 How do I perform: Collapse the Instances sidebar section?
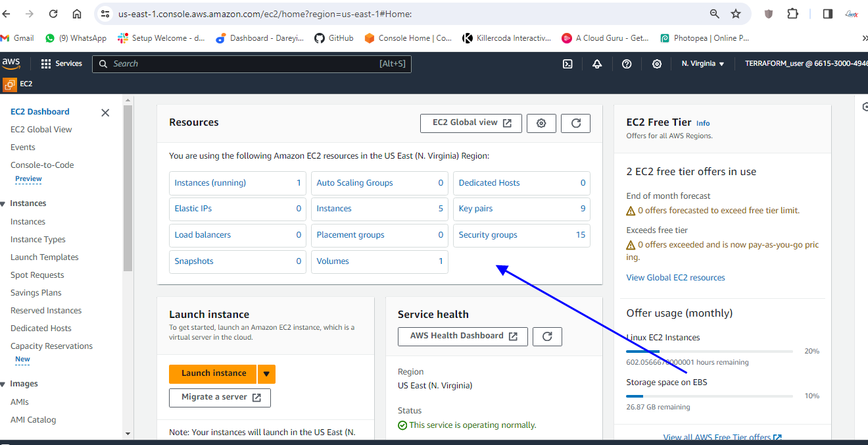3,204
